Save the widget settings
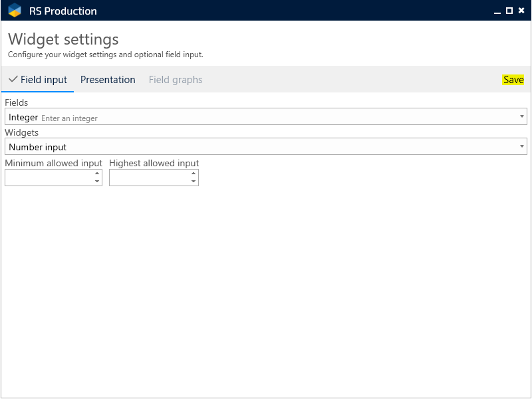532x399 pixels. [x=513, y=80]
